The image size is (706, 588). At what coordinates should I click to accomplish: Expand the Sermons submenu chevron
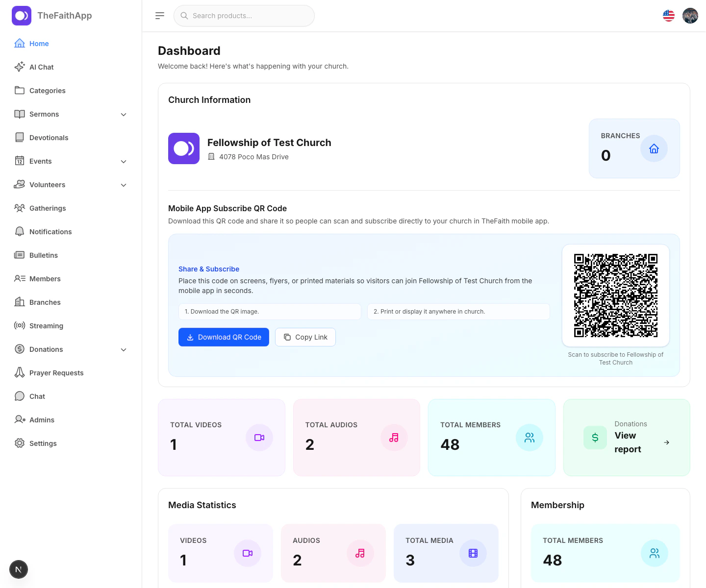pos(124,114)
